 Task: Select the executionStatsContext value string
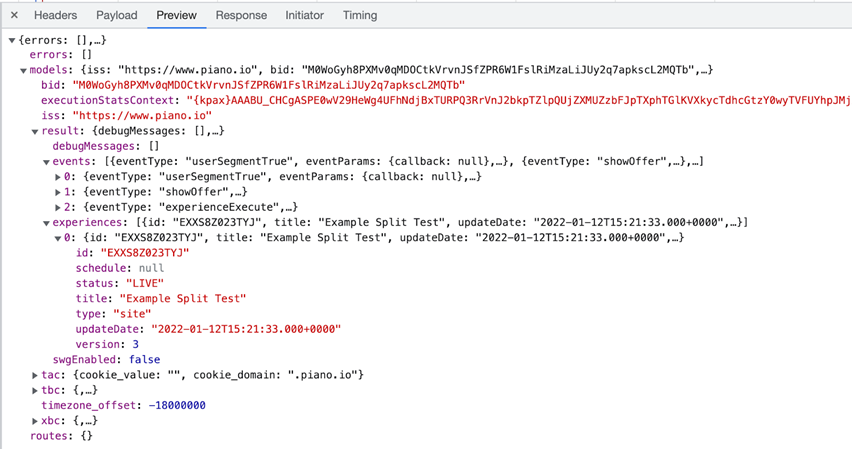pyautogui.click(x=519, y=101)
